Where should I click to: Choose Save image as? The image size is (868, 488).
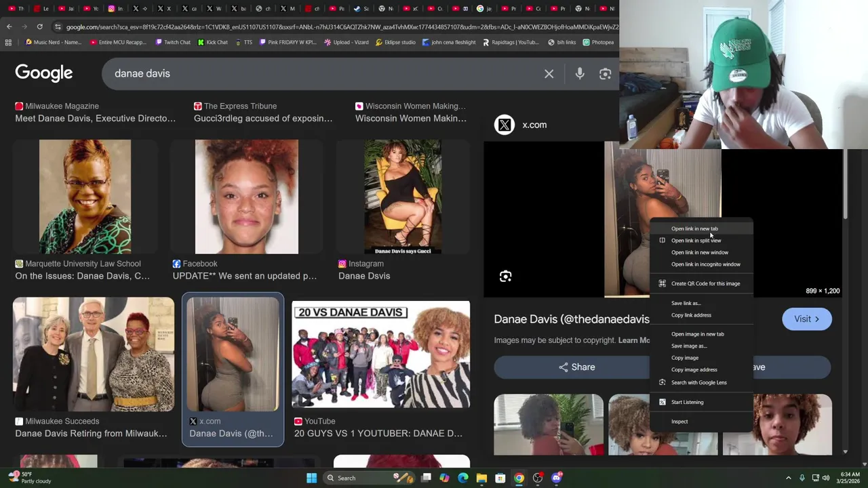tap(701, 346)
